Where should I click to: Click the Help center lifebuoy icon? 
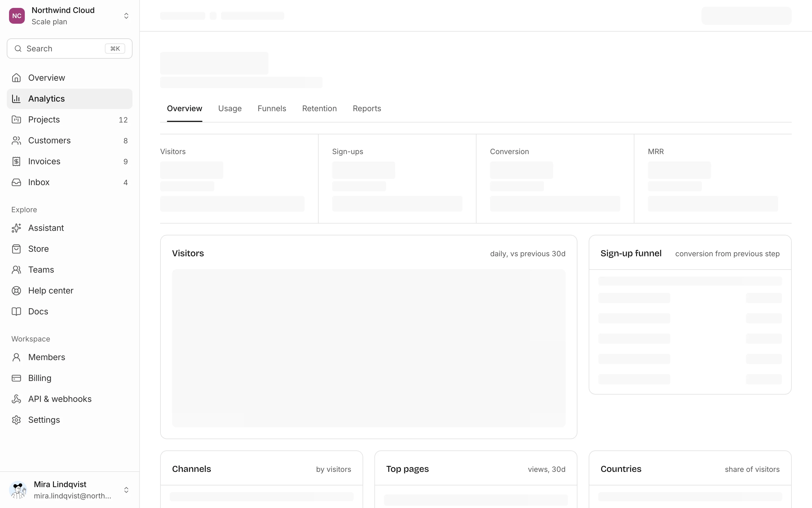[16, 291]
